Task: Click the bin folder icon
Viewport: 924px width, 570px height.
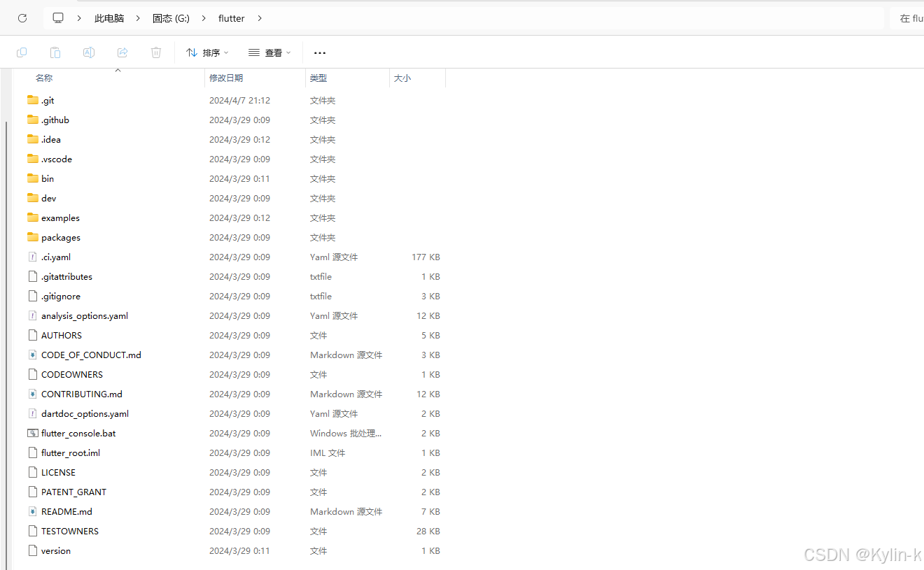Action: 33,178
